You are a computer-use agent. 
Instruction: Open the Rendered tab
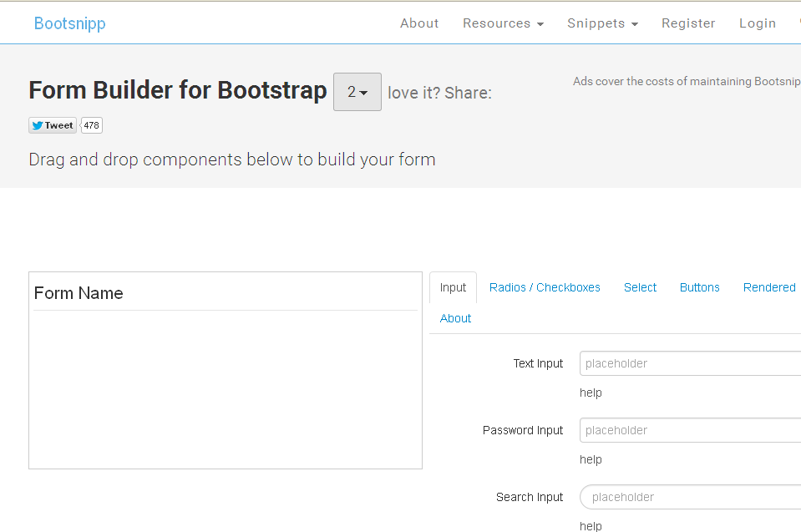(769, 287)
